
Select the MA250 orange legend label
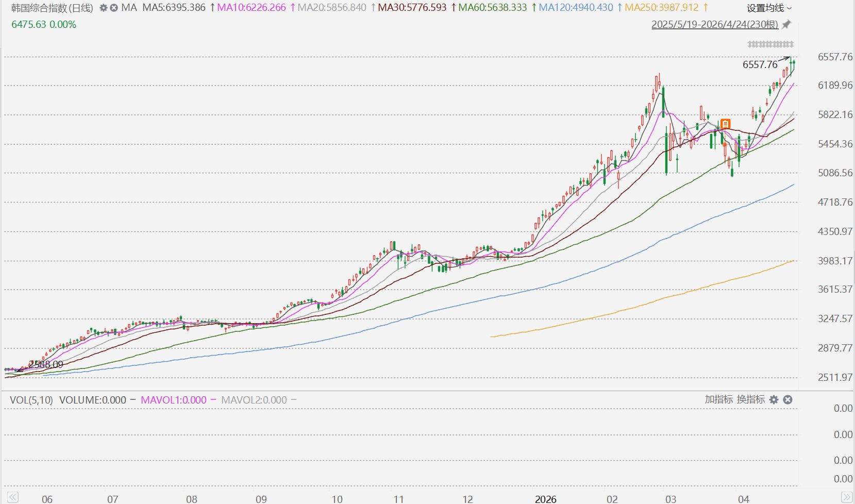click(x=662, y=8)
